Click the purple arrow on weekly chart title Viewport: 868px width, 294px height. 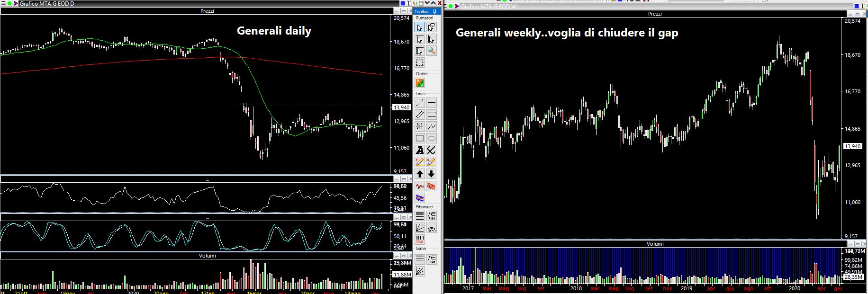[457, 6]
